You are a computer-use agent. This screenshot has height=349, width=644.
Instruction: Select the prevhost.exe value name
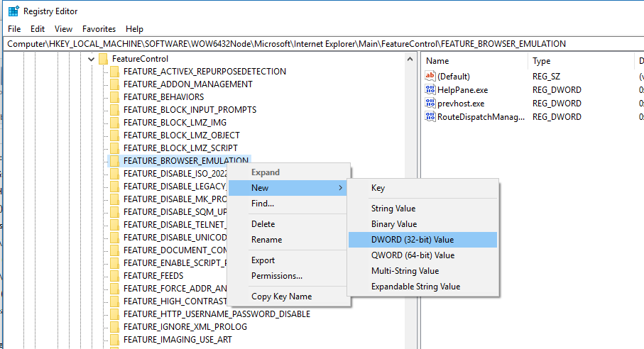[461, 104]
